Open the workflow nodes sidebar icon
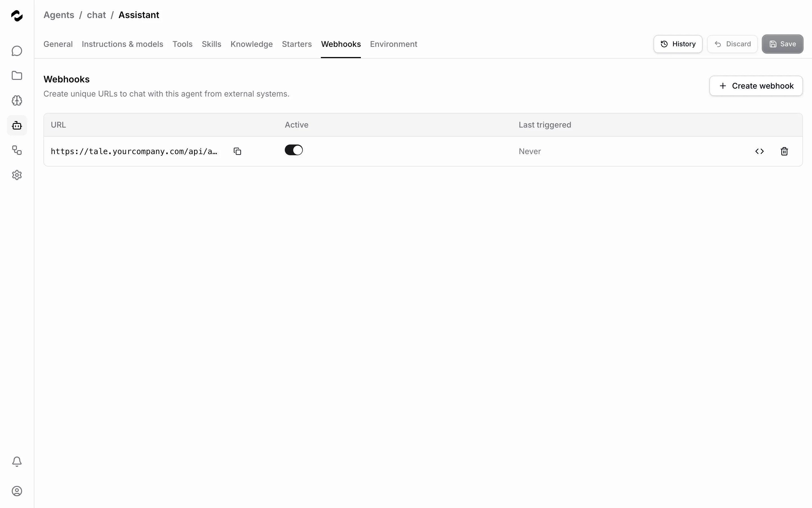 pyautogui.click(x=17, y=150)
